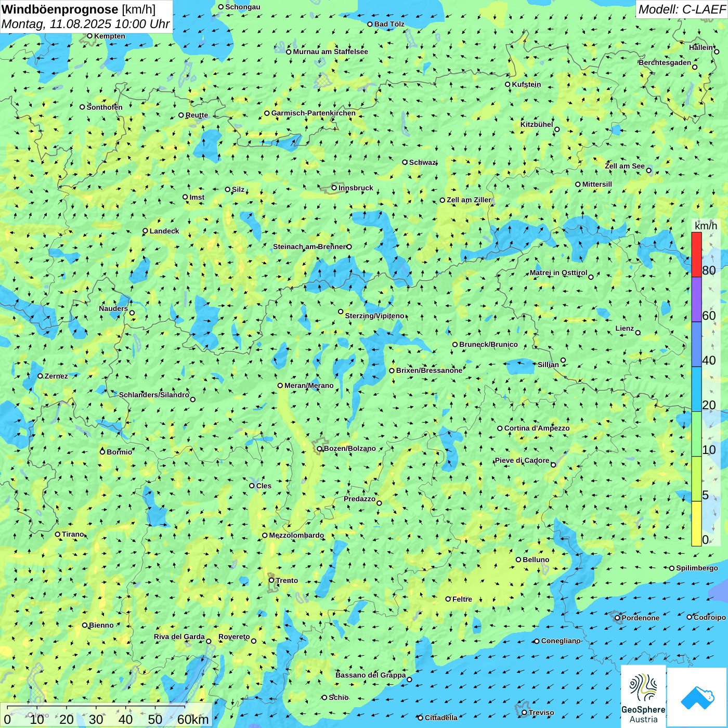Select the Landeck city label
The image size is (728, 728).
(x=164, y=231)
